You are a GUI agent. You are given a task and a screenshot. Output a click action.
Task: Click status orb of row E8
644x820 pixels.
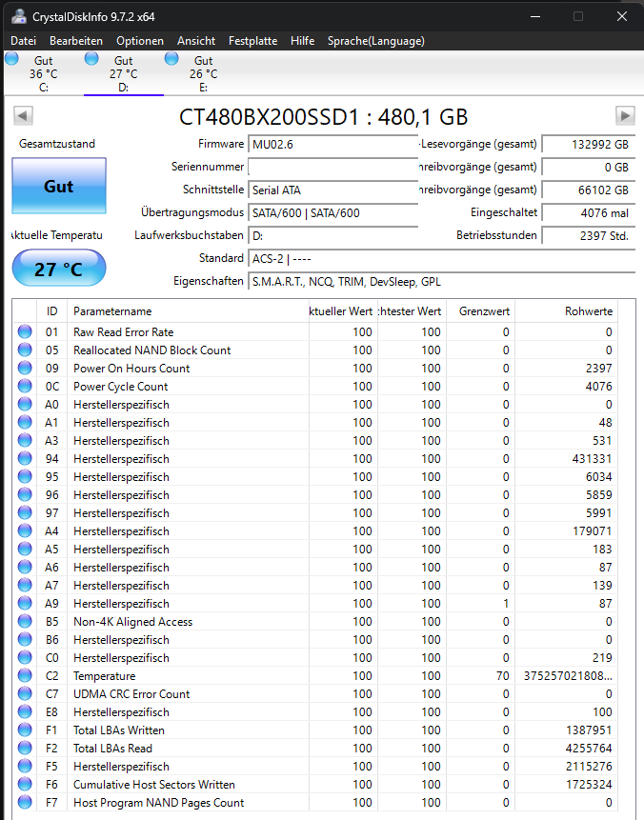25,711
